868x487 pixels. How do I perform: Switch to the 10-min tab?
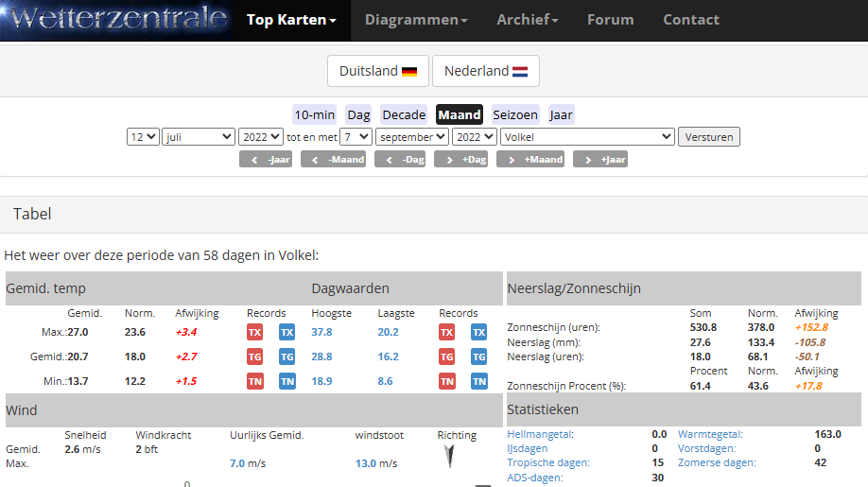[315, 114]
